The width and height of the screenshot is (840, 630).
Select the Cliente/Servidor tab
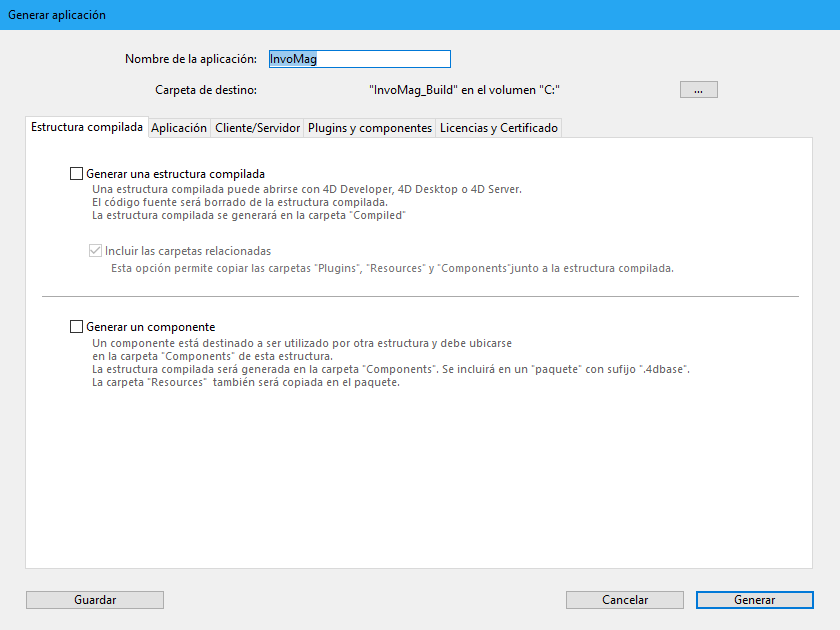(x=257, y=128)
